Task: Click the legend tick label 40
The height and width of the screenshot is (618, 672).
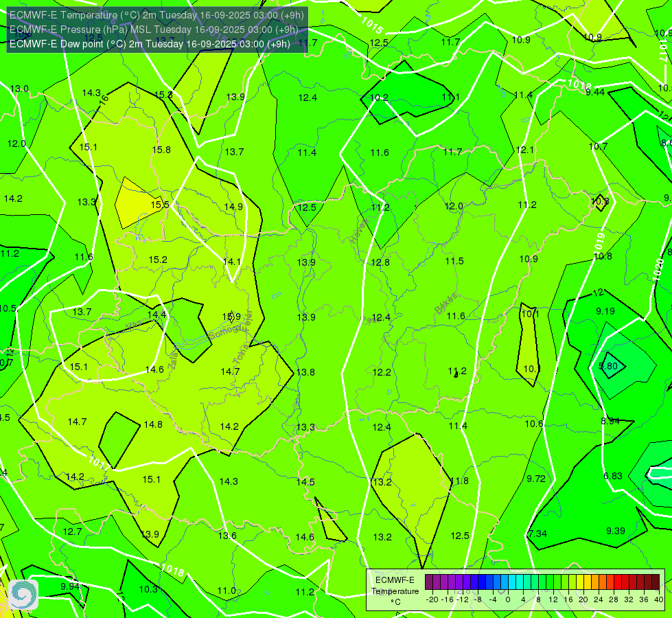Action: coord(659,599)
